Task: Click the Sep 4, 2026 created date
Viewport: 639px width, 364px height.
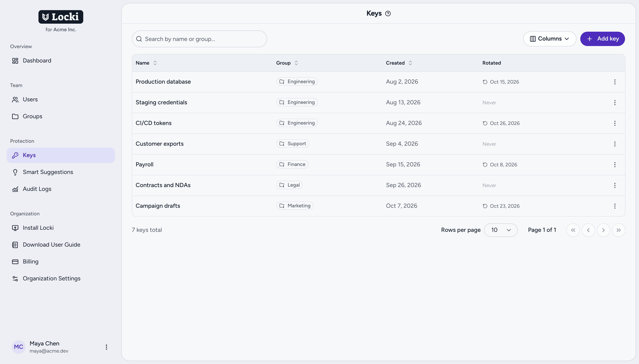Action: (402, 144)
